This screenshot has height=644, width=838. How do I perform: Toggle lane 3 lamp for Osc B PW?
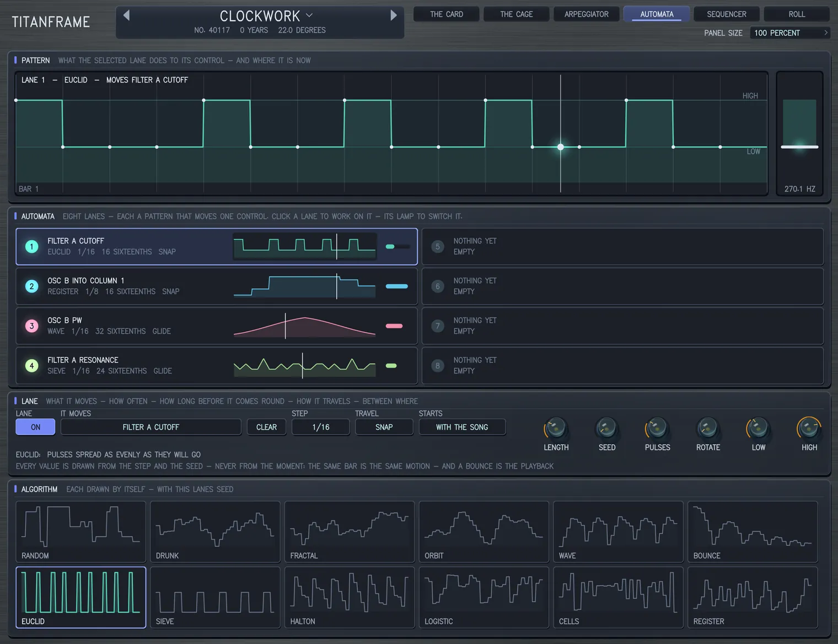[32, 326]
